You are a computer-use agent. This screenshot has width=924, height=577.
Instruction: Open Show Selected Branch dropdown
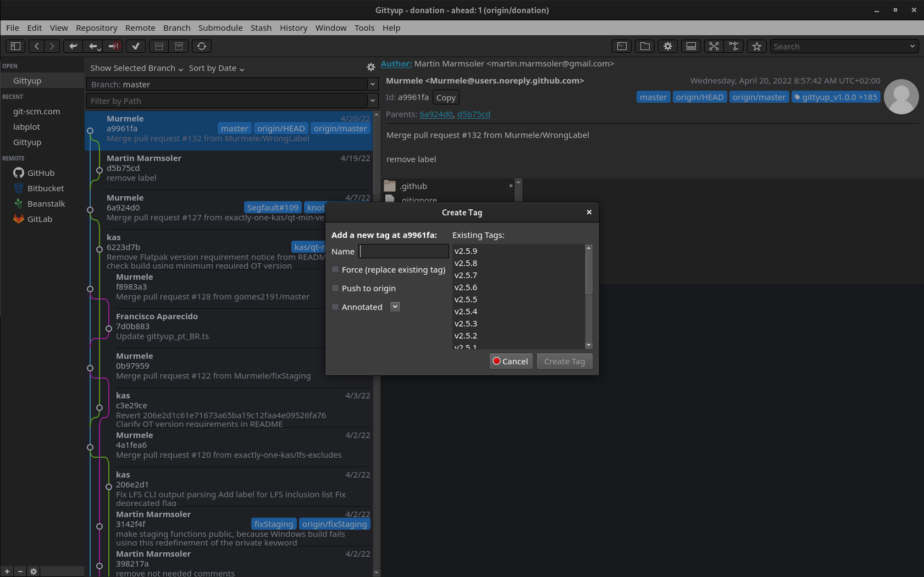click(x=136, y=68)
